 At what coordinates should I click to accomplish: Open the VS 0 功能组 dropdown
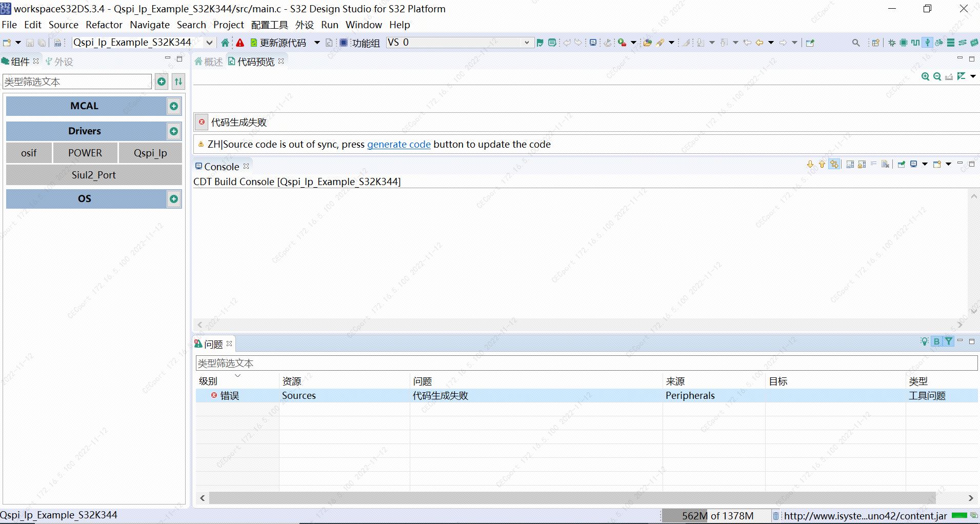[528, 43]
